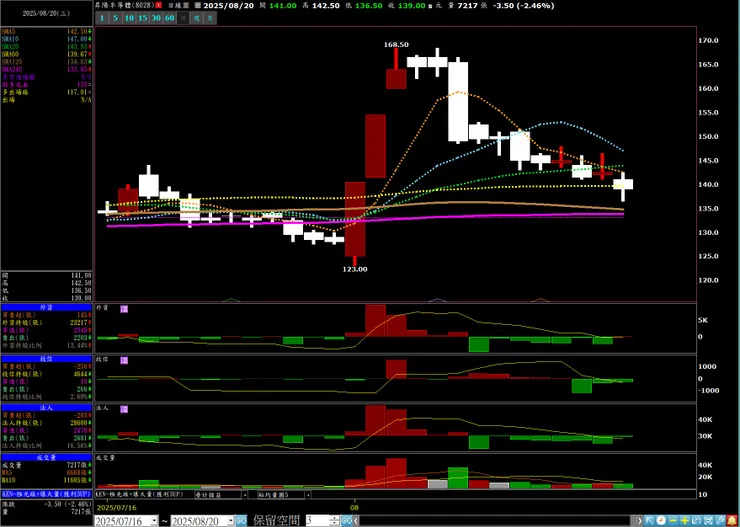Image resolution: width=740 pixels, height=527 pixels.
Task: Click the SMA120 indicator row
Action: [46, 62]
